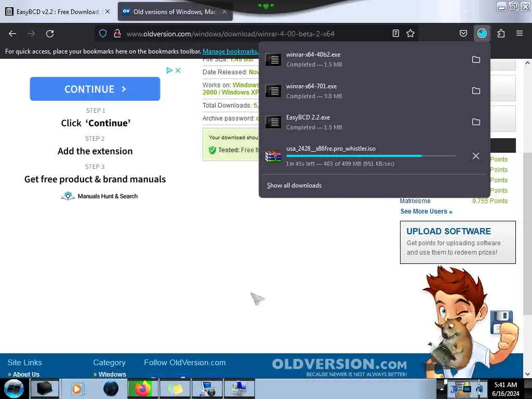Click the blue CONTINUE ad button
Screen dimensions: 532x399
point(95,89)
